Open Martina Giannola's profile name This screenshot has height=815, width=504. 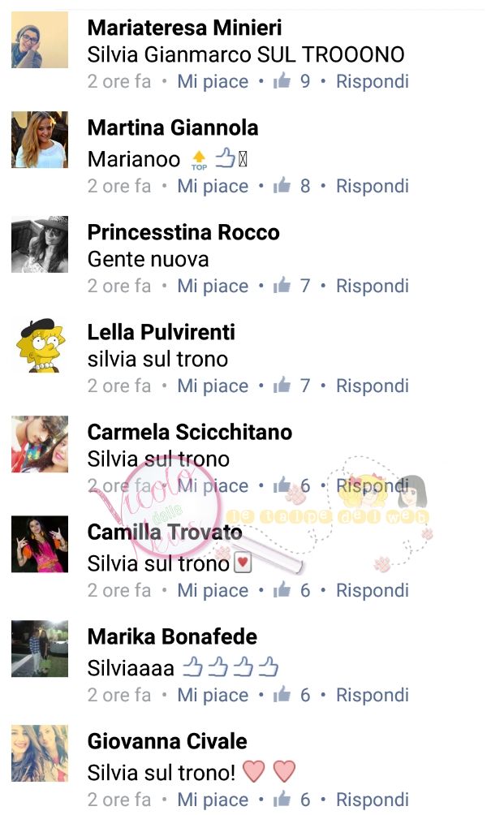tap(173, 127)
